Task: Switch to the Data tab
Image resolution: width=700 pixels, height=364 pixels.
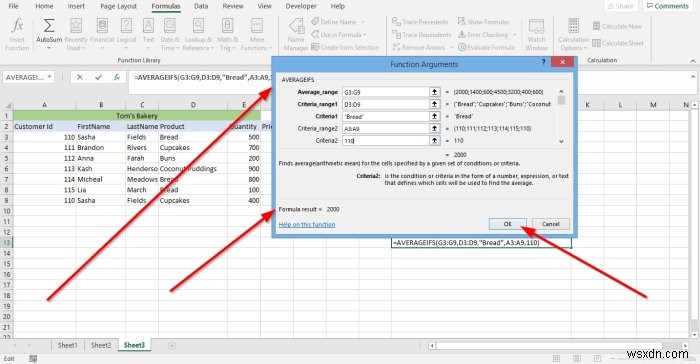Action: coord(201,6)
